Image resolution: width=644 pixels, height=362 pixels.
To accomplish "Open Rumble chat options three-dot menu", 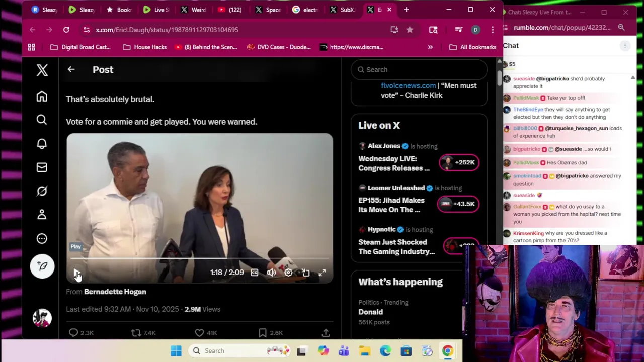I will 625,46.
